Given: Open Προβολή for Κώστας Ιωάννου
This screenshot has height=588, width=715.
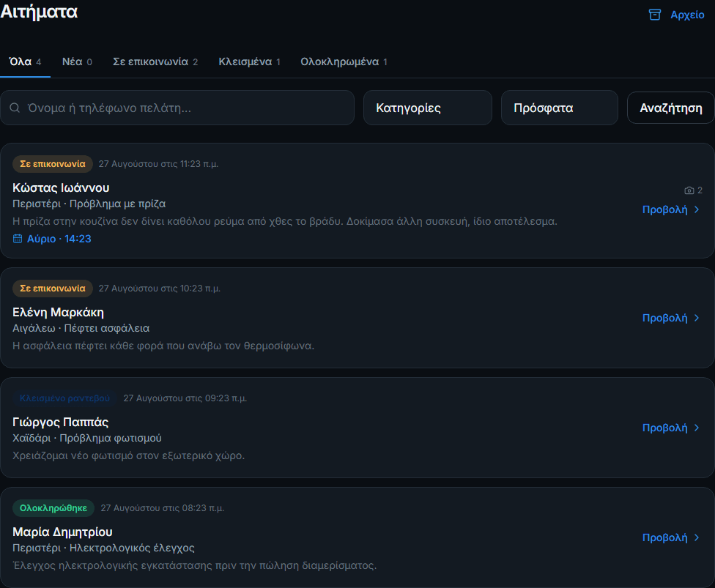Looking at the screenshot, I should [665, 209].
